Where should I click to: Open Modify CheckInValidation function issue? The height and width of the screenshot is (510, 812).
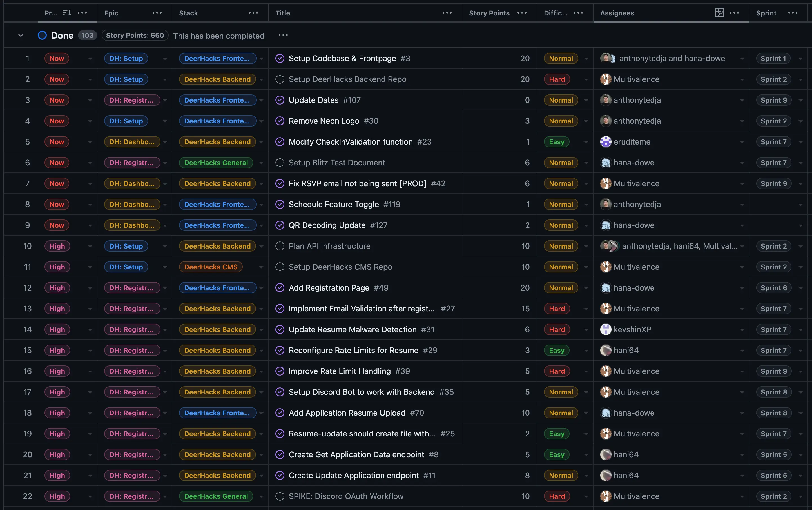(351, 142)
